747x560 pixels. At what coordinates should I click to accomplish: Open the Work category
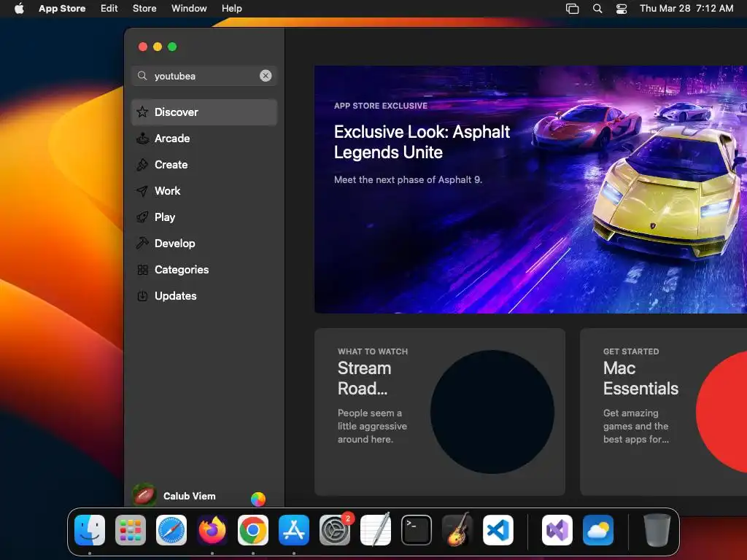(x=204, y=190)
